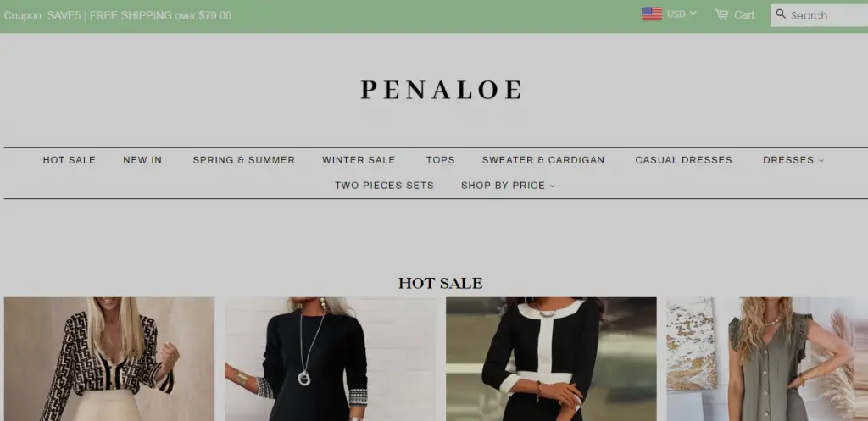868x421 pixels.
Task: Open the Two Pieces Sets category
Action: coord(384,186)
